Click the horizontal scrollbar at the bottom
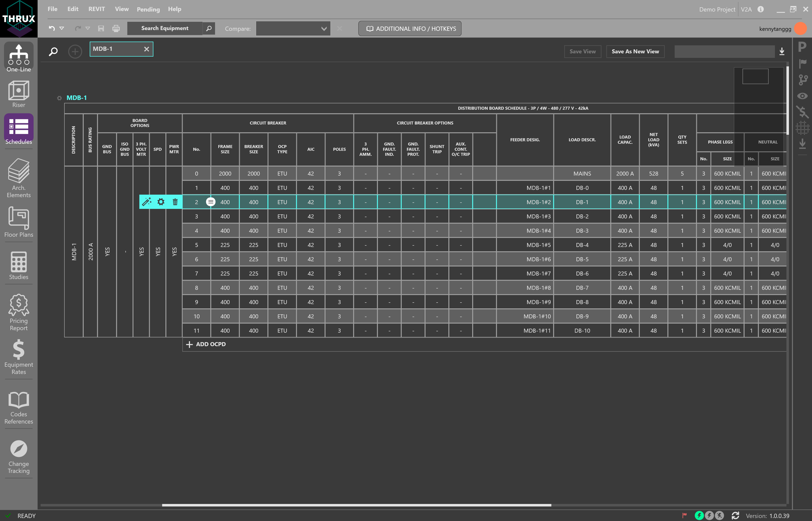Viewport: 812px width, 521px height. coord(356,505)
